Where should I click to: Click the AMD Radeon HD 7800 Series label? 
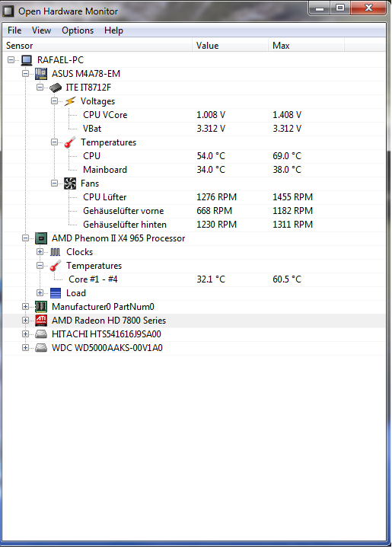click(x=109, y=321)
